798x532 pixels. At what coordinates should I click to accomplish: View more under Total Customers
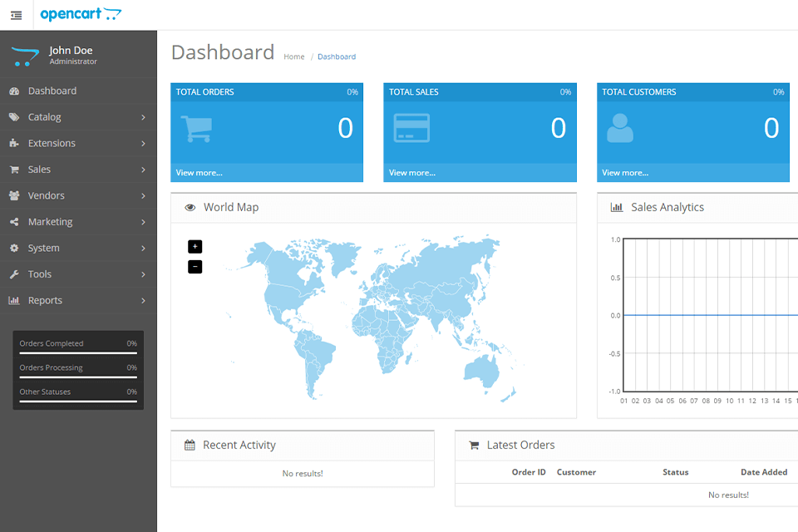[x=625, y=173]
